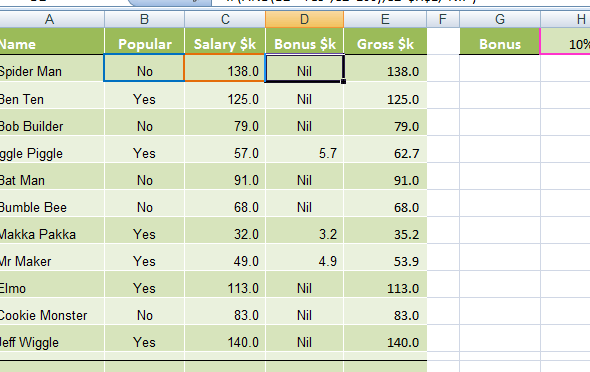
Task: Click the "Yes" Popular cell for Elmo
Action: [x=144, y=285]
